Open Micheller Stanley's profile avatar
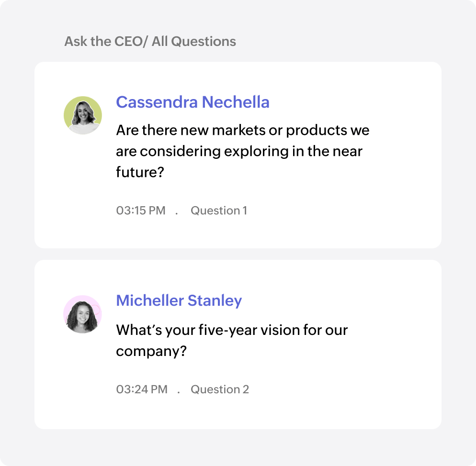 (82, 314)
